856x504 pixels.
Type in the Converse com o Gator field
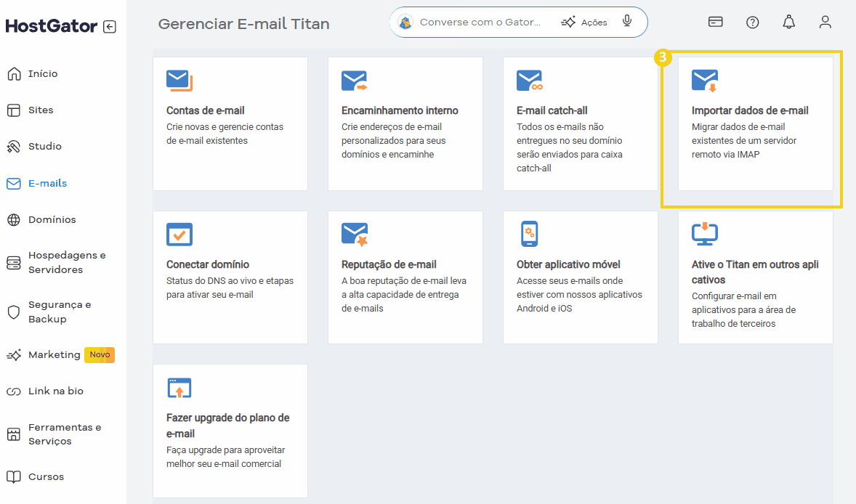tap(480, 23)
